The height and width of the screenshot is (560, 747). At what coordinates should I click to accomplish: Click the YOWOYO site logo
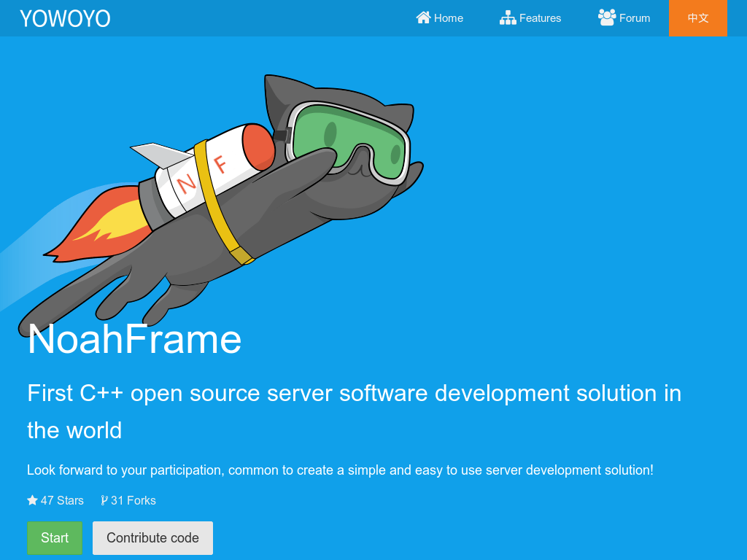65,18
